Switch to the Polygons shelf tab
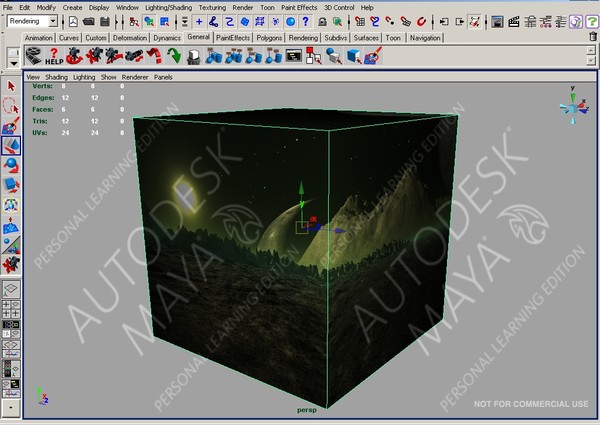Viewport: 600px width, 425px height. point(269,38)
